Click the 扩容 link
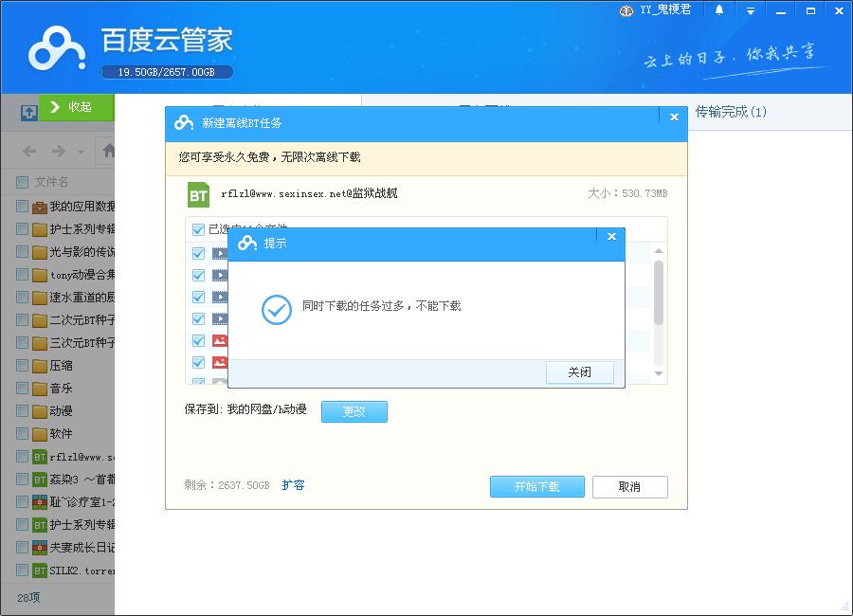 point(293,485)
